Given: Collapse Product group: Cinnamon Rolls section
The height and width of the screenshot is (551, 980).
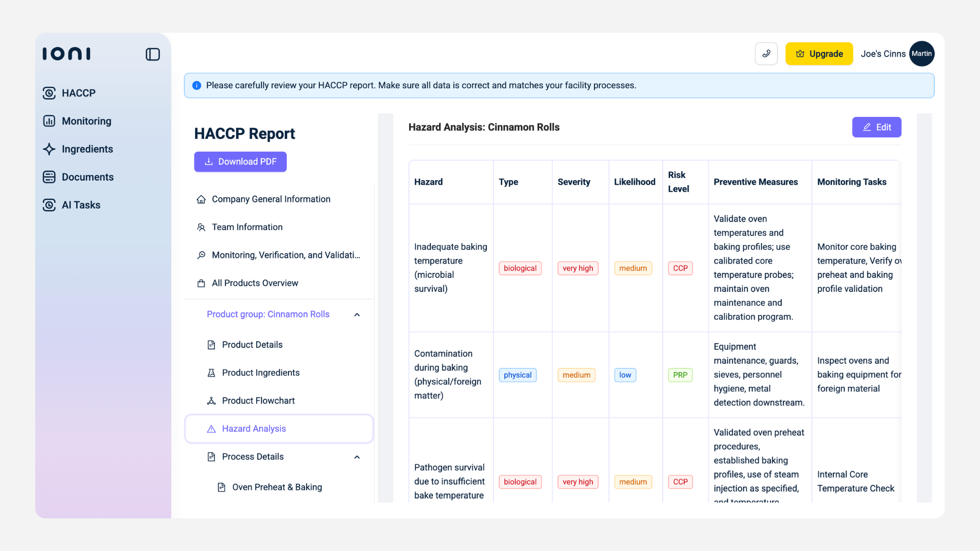Looking at the screenshot, I should (357, 315).
